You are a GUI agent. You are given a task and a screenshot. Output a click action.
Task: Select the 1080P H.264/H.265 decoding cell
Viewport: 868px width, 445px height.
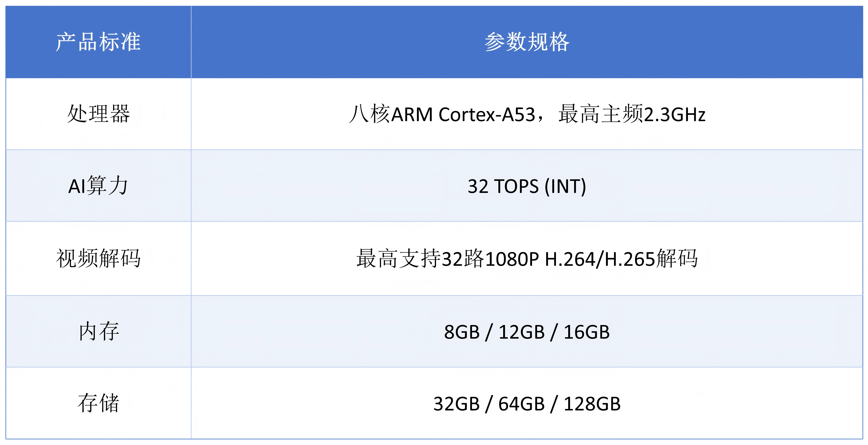click(x=527, y=259)
